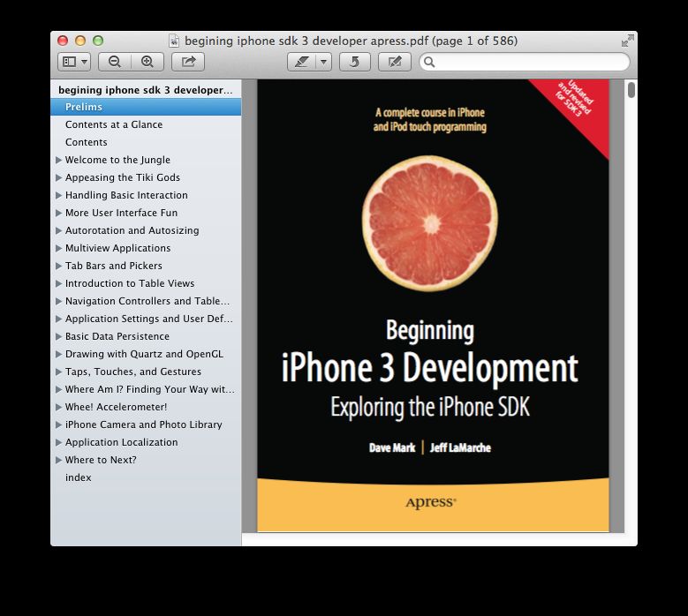Viewport: 688px width, 616px height.
Task: Show the edit markup toolbar
Action: (395, 62)
